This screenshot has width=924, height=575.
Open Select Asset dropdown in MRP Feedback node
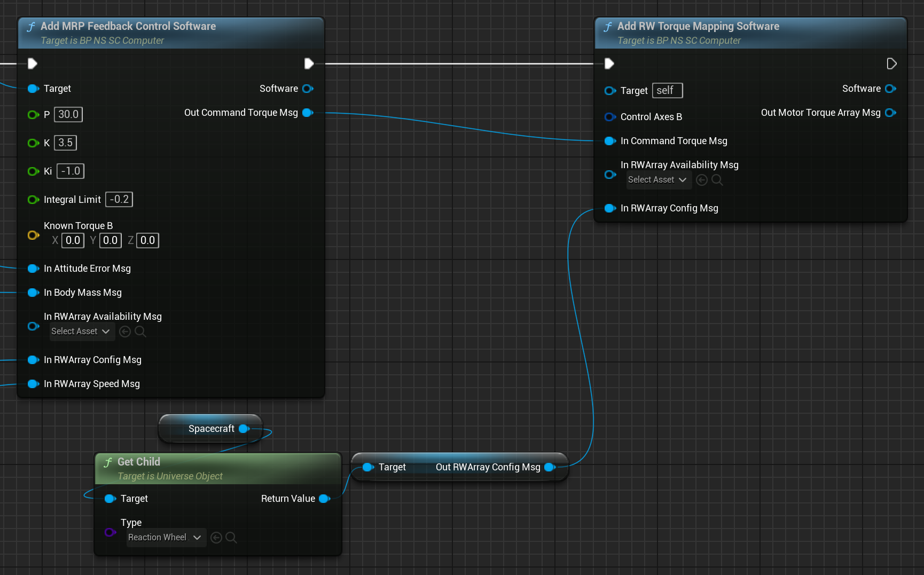pos(81,332)
